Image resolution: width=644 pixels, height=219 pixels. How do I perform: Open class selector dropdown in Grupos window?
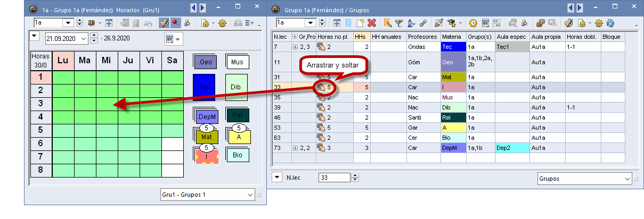(311, 23)
